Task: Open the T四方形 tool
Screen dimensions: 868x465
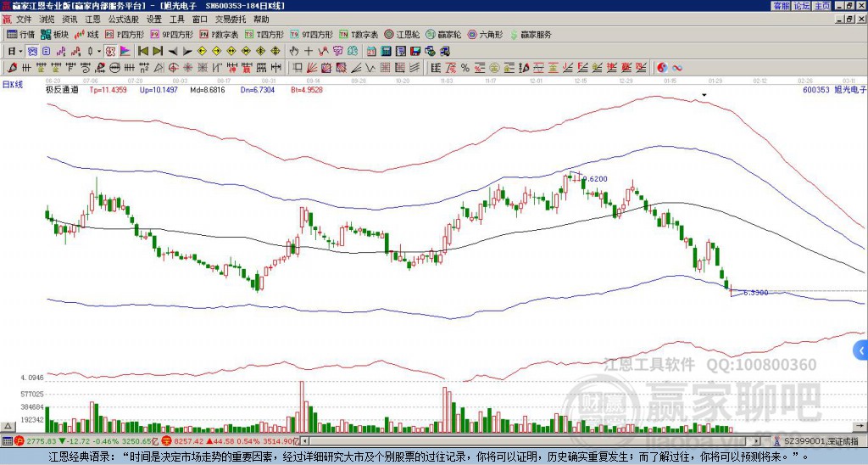Action: point(264,34)
